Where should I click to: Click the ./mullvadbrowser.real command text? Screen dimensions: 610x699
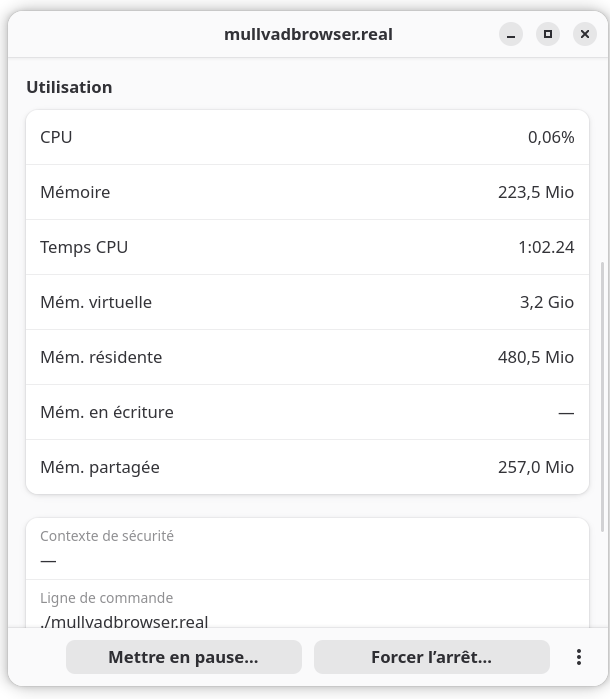[124, 621]
